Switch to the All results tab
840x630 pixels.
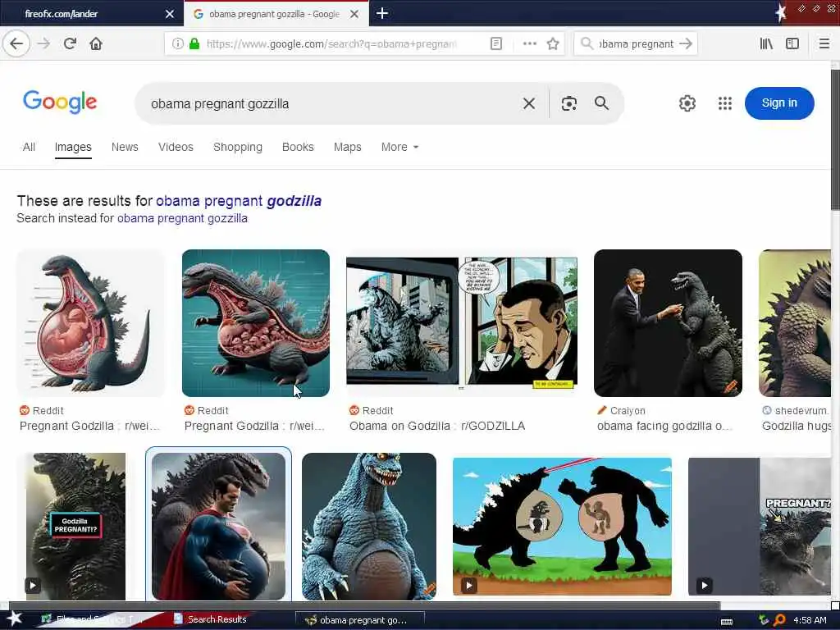point(29,147)
